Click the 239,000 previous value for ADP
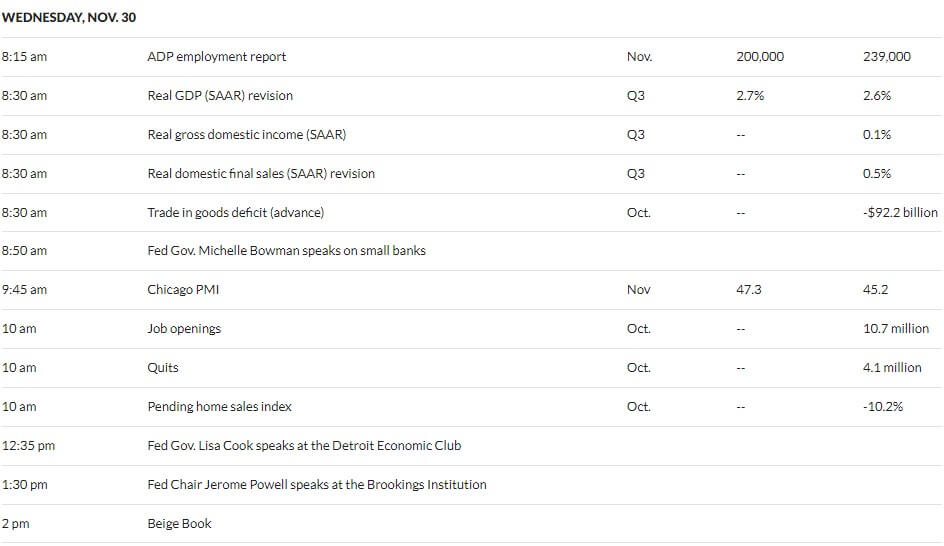Image resolution: width=944 pixels, height=546 pixels. click(x=887, y=57)
